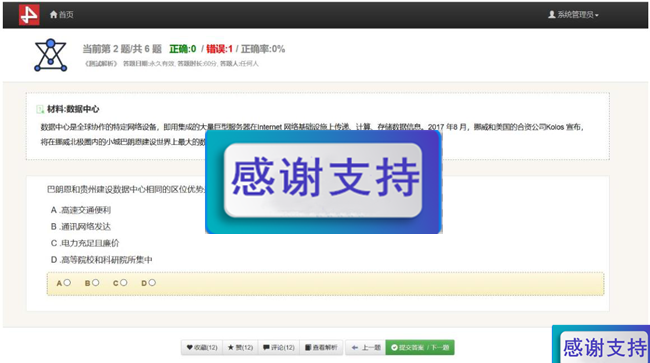This screenshot has height=363, width=650.
Task: Click the red site logo
Action: [29, 15]
